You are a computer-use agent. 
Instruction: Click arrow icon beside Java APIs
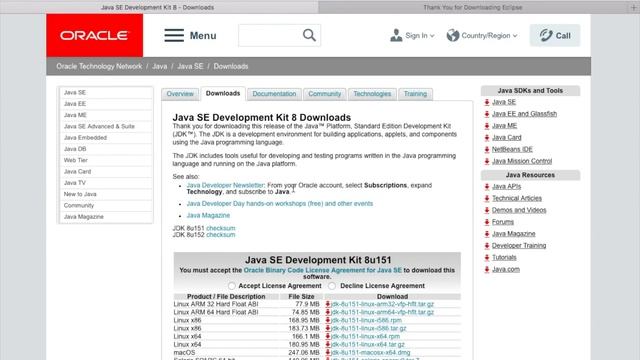point(487,187)
